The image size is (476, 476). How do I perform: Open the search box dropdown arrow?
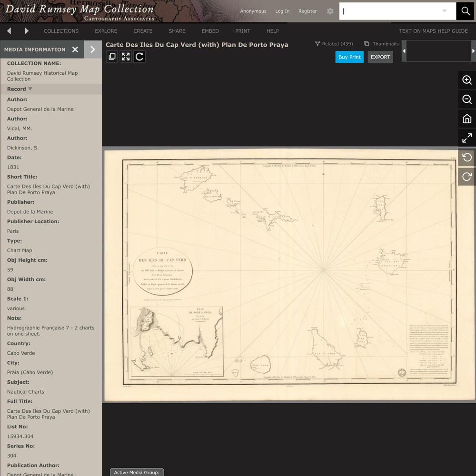tap(445, 11)
